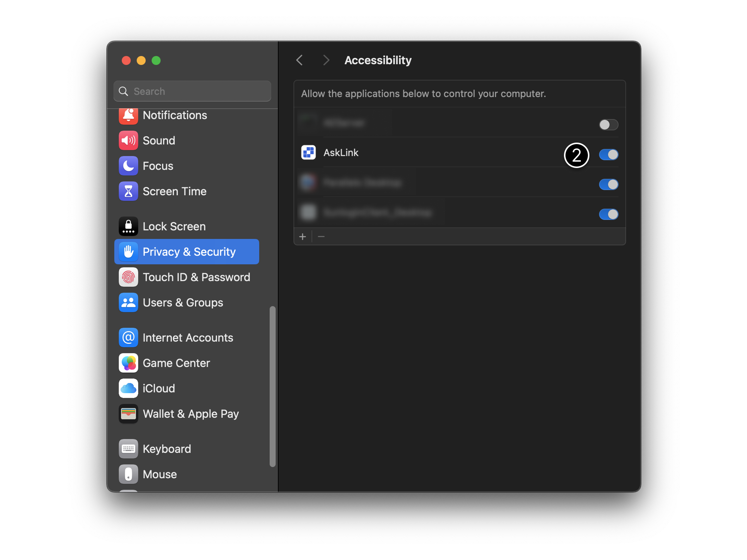Click the Game Center bubbles icon
This screenshot has height=560, width=747.
128,363
